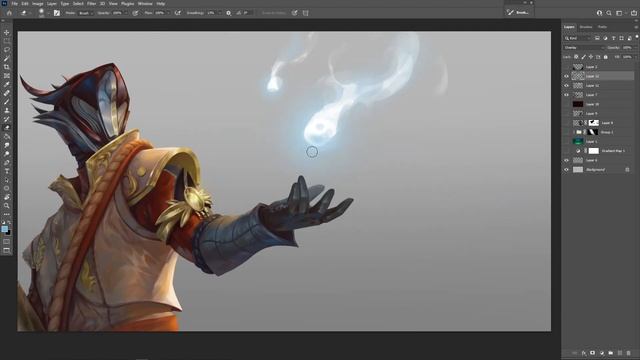640x360 pixels.
Task: Select the Clone Stamp tool
Action: (x=7, y=110)
